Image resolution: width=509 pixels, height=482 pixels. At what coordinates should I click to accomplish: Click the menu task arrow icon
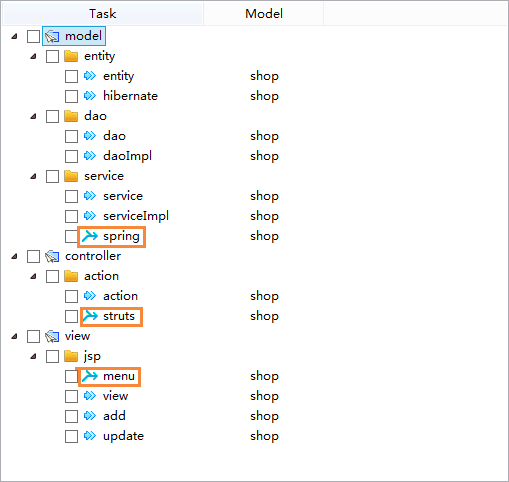point(90,376)
